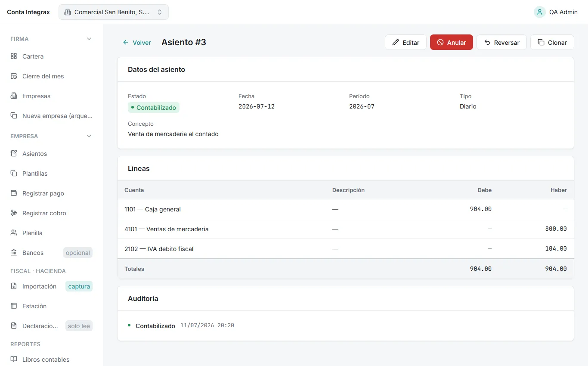Collapse the EMPRESA sidebar section
This screenshot has height=366, width=588.
[89, 136]
